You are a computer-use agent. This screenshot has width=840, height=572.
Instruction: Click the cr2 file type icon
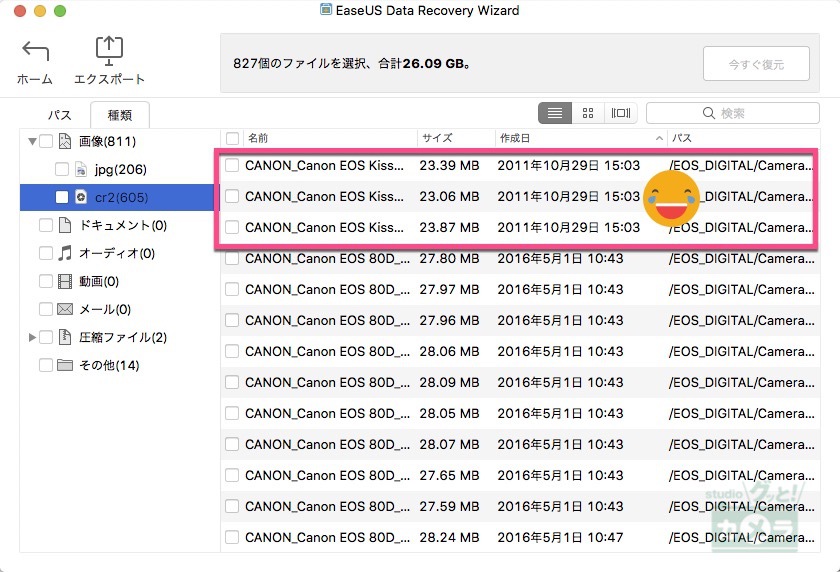[81, 198]
